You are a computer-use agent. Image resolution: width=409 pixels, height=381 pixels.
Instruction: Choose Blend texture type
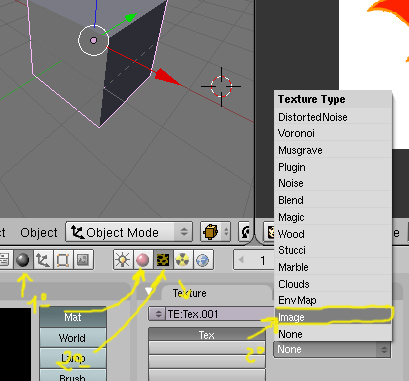point(333,200)
